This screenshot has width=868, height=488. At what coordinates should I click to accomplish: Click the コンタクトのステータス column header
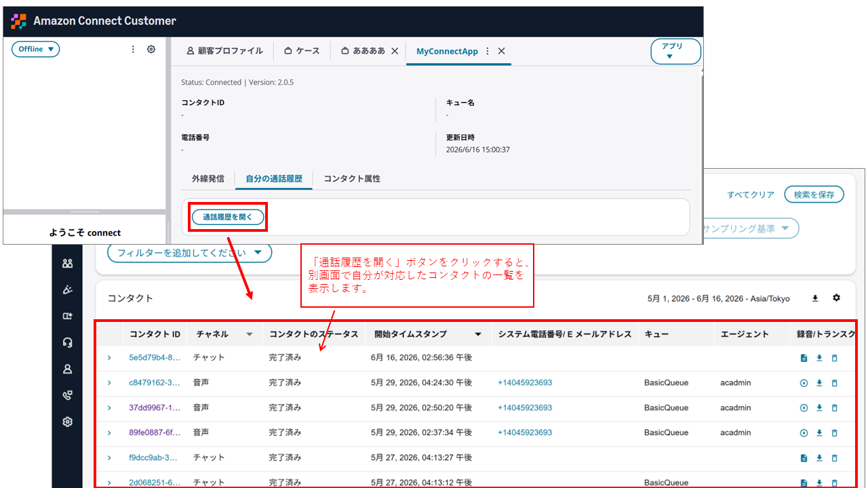[313, 334]
